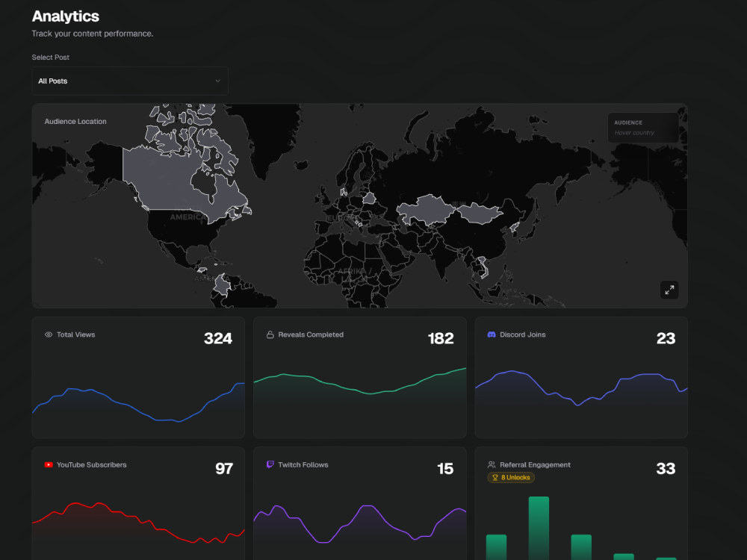The height and width of the screenshot is (560, 747).
Task: Click the Twitch Follows value 15
Action: [x=445, y=469]
